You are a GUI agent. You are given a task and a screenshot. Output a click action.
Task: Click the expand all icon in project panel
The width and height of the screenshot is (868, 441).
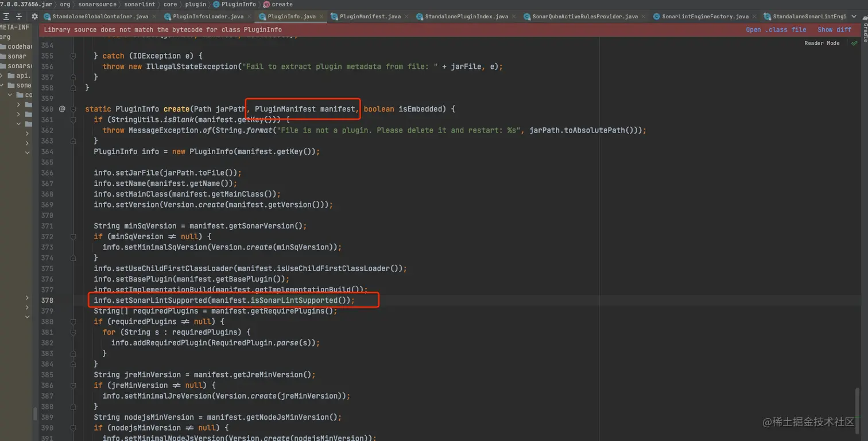coord(6,17)
